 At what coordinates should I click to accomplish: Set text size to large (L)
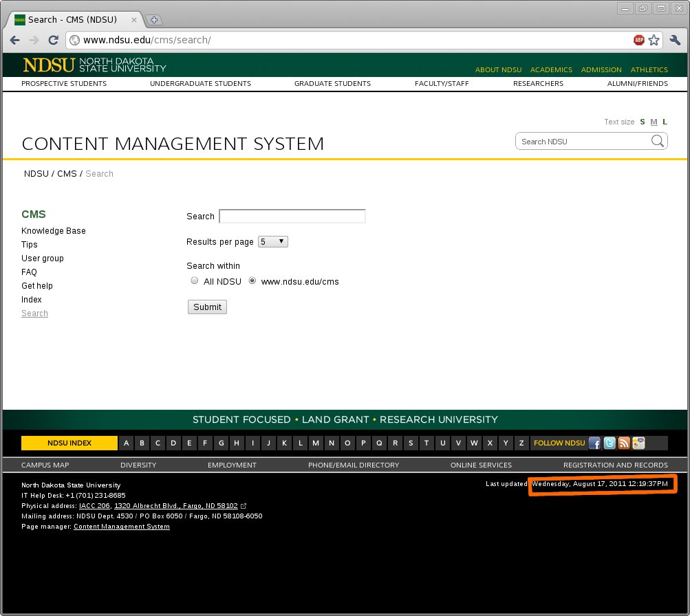point(665,122)
